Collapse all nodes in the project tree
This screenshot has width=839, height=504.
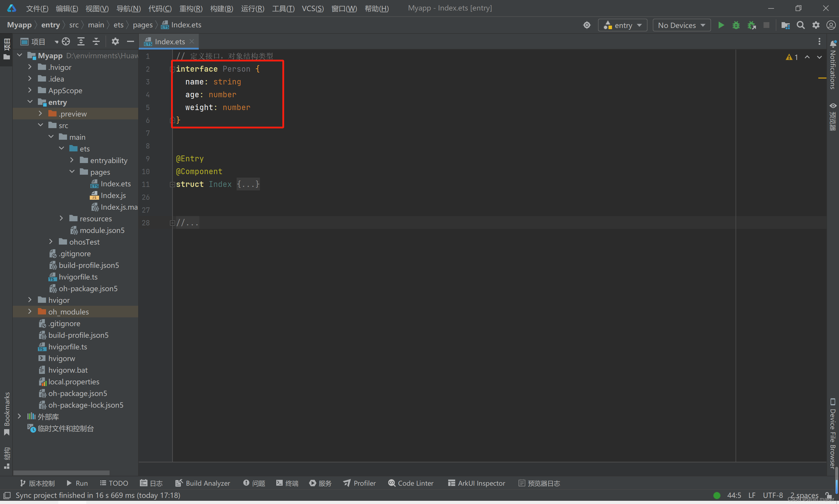(96, 41)
